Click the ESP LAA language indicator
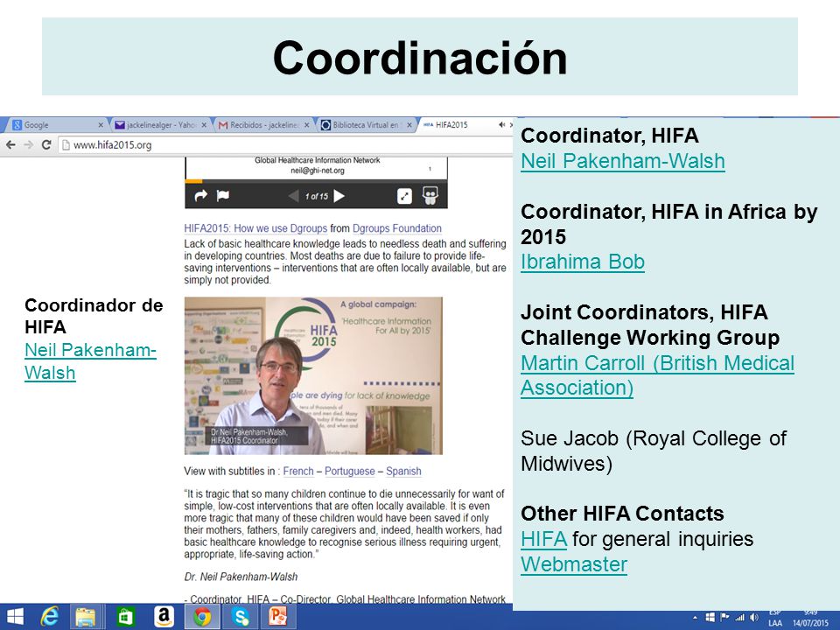This screenshot has width=840, height=630. pos(775,618)
